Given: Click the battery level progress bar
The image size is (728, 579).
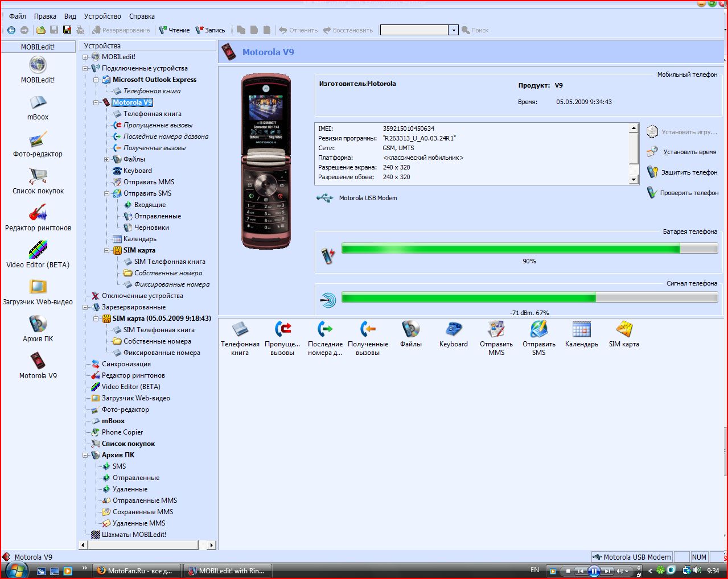Looking at the screenshot, I should coord(529,248).
